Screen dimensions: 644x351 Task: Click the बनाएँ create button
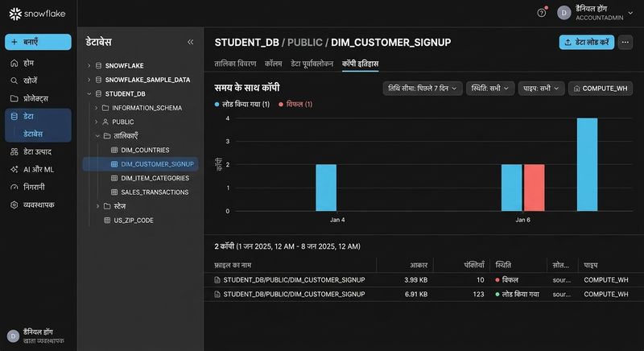click(38, 42)
